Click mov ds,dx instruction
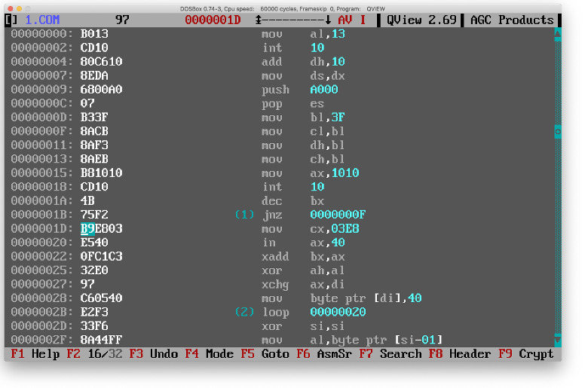The height and width of the screenshot is (388, 588). click(x=303, y=76)
